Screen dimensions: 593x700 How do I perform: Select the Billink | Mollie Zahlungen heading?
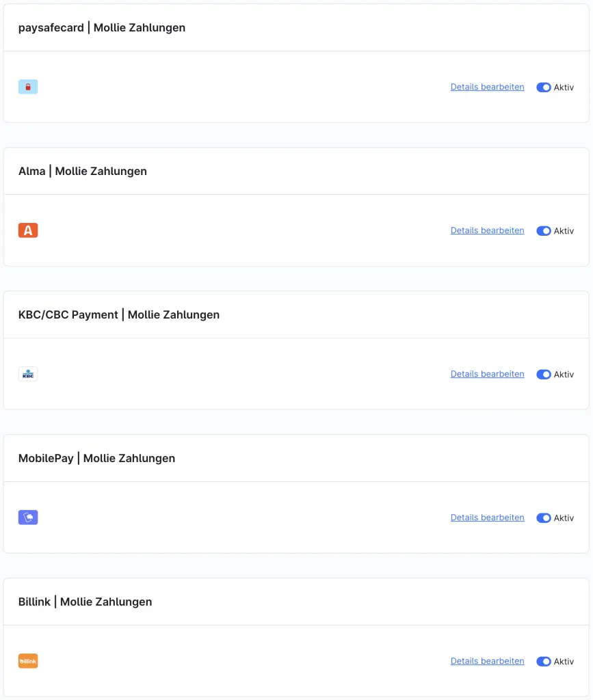click(85, 602)
